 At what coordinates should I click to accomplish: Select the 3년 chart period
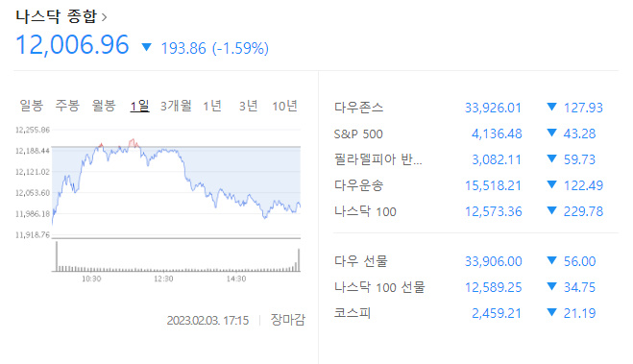(248, 106)
